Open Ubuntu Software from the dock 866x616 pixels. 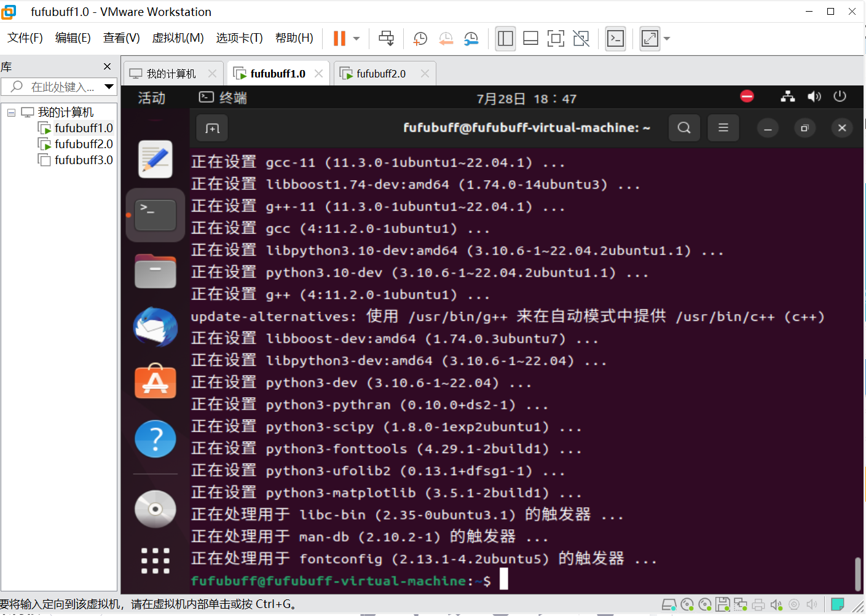[x=155, y=381]
